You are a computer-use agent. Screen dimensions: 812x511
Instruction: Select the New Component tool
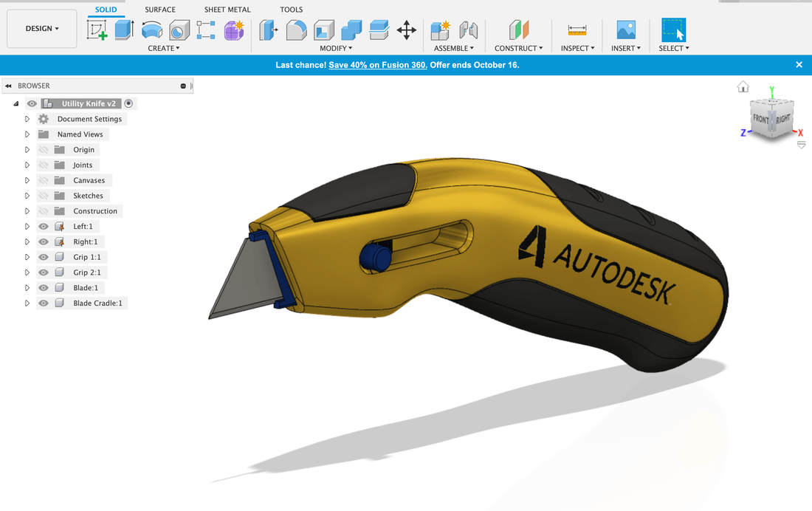tap(440, 30)
